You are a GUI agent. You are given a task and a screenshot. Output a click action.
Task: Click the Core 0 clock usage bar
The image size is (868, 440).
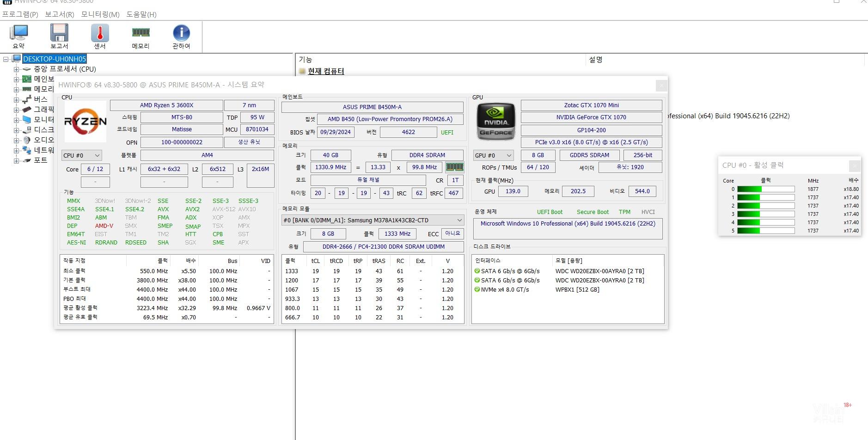(x=765, y=189)
